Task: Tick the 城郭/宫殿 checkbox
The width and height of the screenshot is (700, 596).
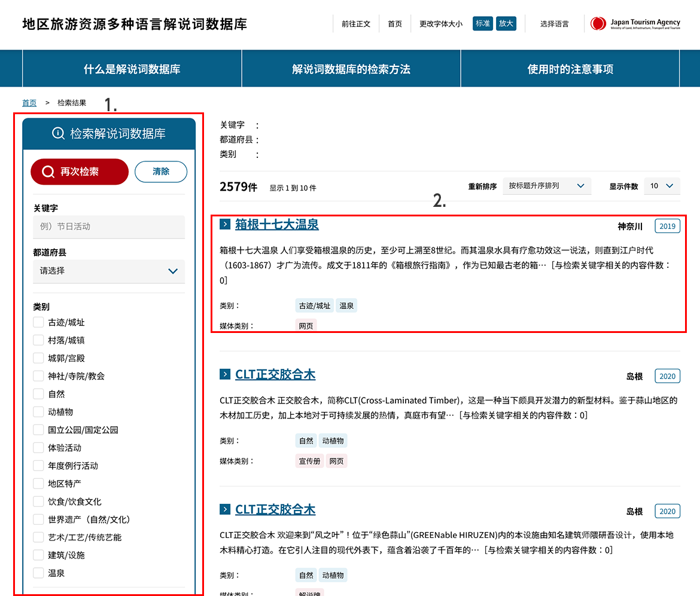Action: 38,357
